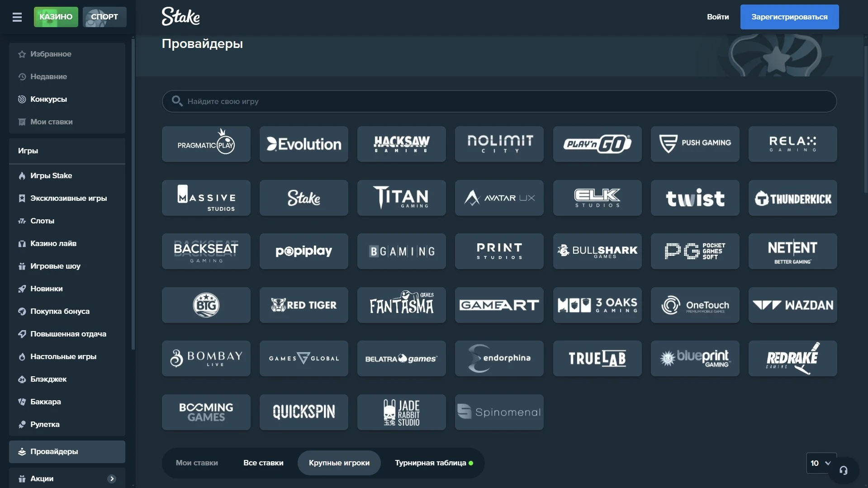Open Stake provider tile in grid
Image resolution: width=868 pixels, height=488 pixels.
click(x=304, y=198)
